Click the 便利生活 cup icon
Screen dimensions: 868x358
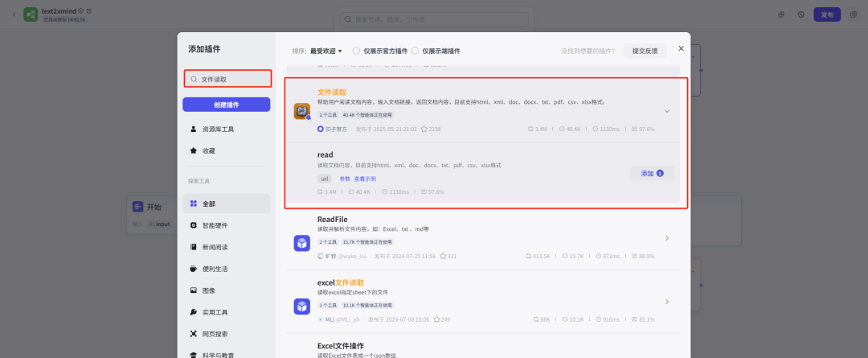coord(193,269)
